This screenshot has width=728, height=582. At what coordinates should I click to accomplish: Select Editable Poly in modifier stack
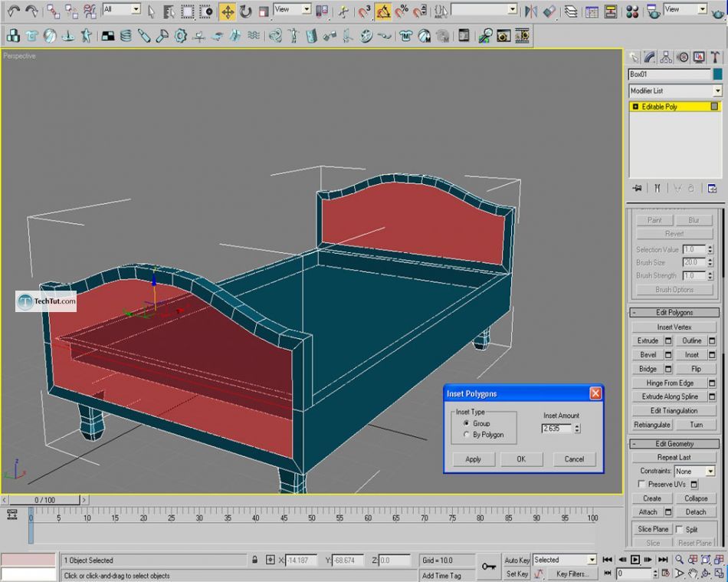(659, 107)
